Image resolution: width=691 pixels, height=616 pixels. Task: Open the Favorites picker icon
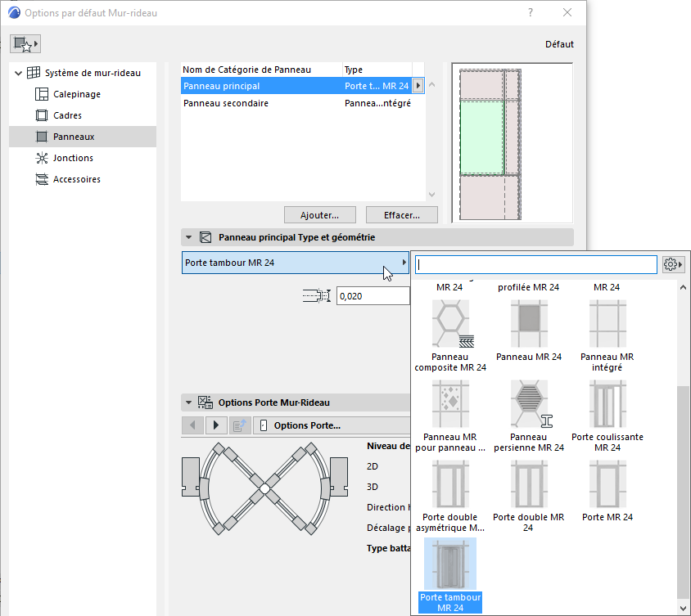click(x=25, y=43)
